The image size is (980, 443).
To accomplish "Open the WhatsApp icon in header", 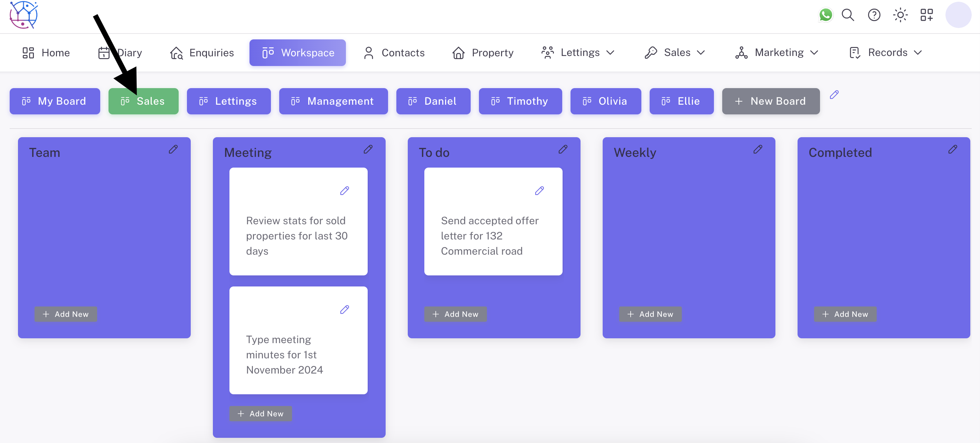I will coord(825,15).
